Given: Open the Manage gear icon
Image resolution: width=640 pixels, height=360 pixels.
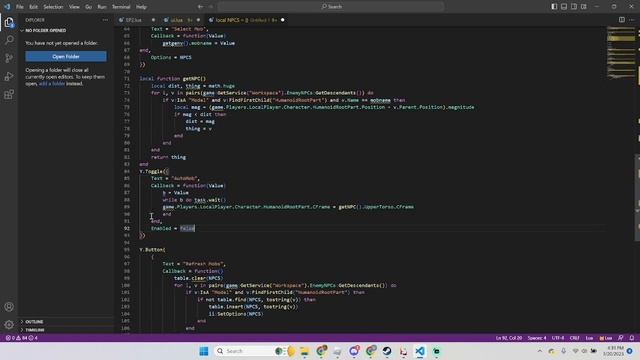Looking at the screenshot, I should [x=9, y=325].
